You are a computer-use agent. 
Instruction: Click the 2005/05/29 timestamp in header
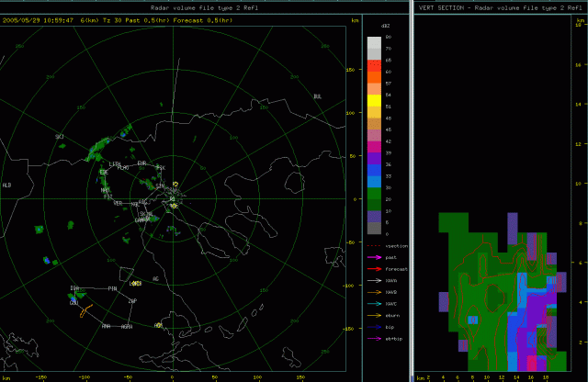[20, 19]
